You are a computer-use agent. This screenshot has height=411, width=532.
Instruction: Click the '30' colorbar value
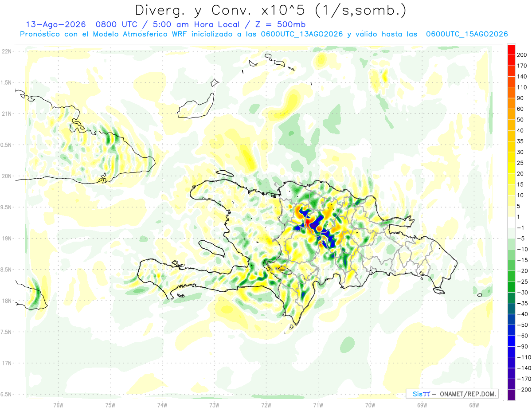pos(520,153)
